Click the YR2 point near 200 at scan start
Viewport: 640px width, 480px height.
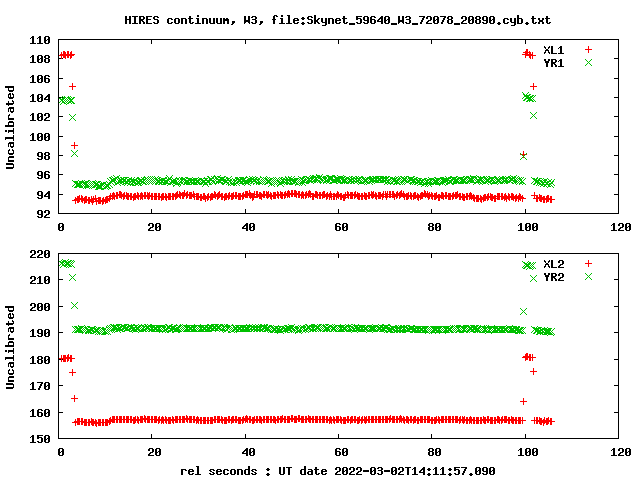pos(74,306)
